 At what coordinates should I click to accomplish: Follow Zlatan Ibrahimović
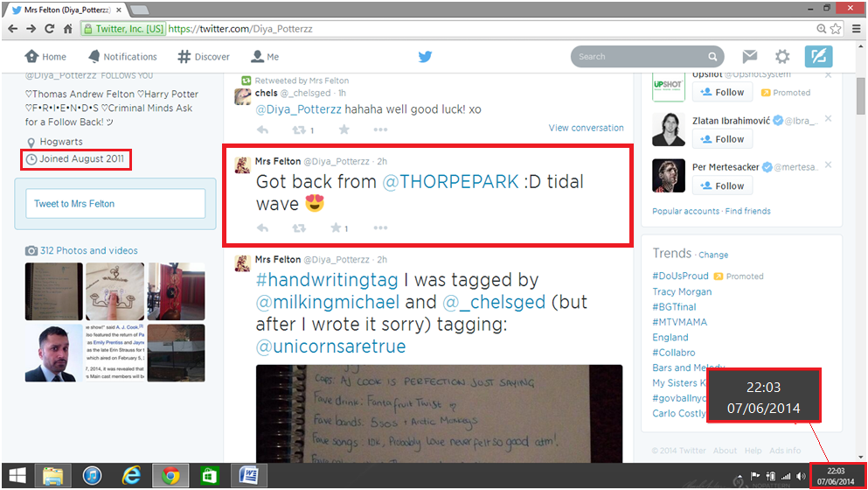[x=722, y=139]
